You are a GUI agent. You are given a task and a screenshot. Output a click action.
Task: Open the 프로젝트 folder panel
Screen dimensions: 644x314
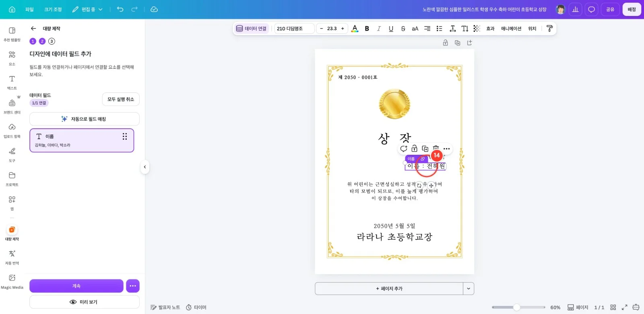[x=12, y=179]
